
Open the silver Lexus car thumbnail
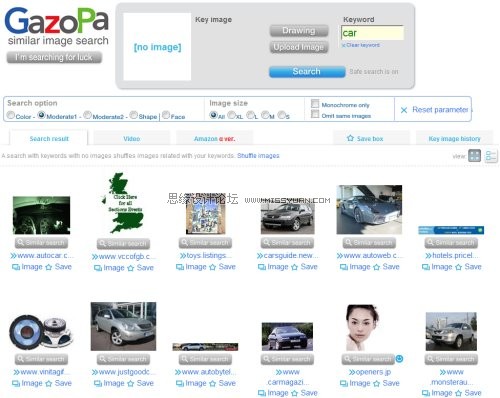pyautogui.click(x=123, y=326)
